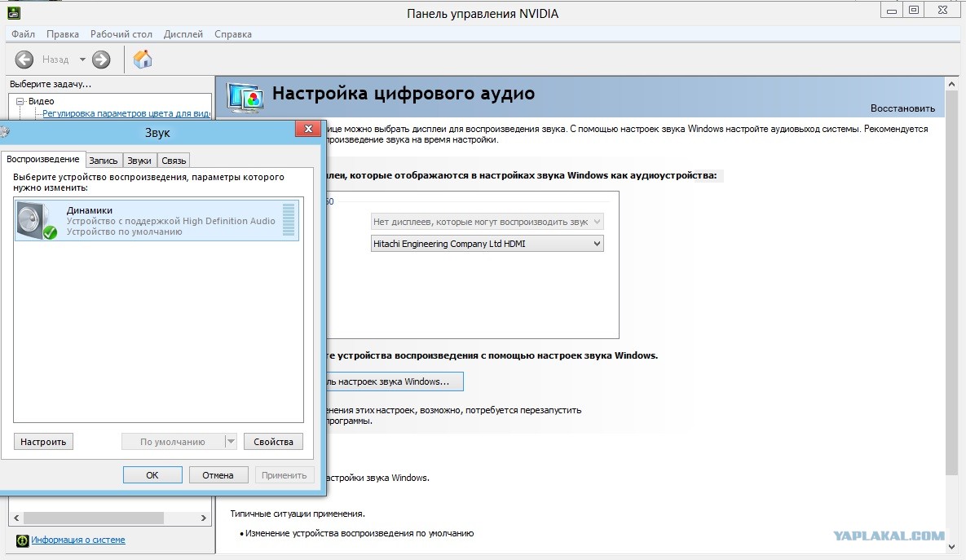Switch to the Связь tab
Viewport: 966px width, 560px height.
click(x=174, y=161)
